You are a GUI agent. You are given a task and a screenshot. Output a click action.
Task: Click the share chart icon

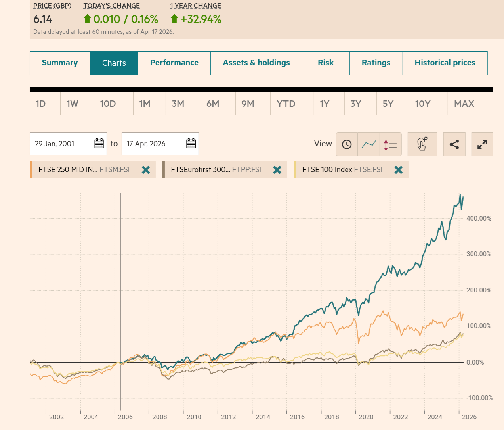pos(454,144)
